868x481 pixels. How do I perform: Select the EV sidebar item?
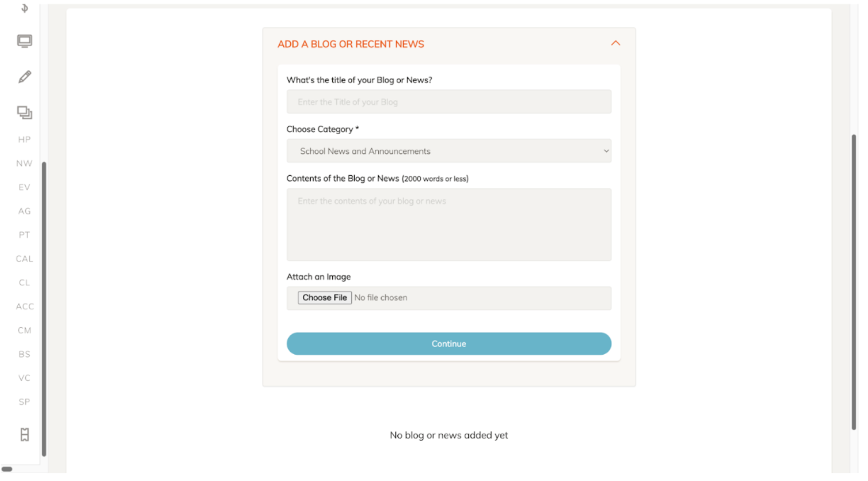[x=24, y=188]
